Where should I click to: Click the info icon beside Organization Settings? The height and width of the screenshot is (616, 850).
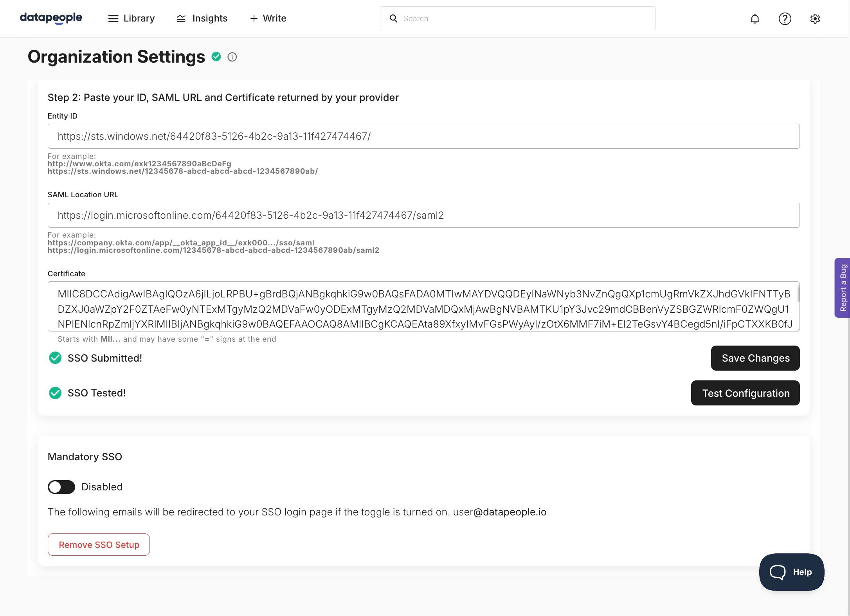(232, 57)
